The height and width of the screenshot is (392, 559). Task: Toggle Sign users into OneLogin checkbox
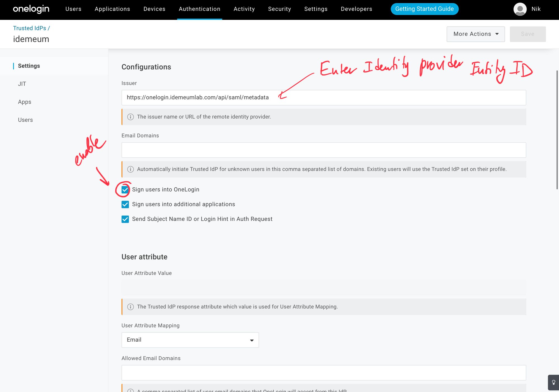125,190
